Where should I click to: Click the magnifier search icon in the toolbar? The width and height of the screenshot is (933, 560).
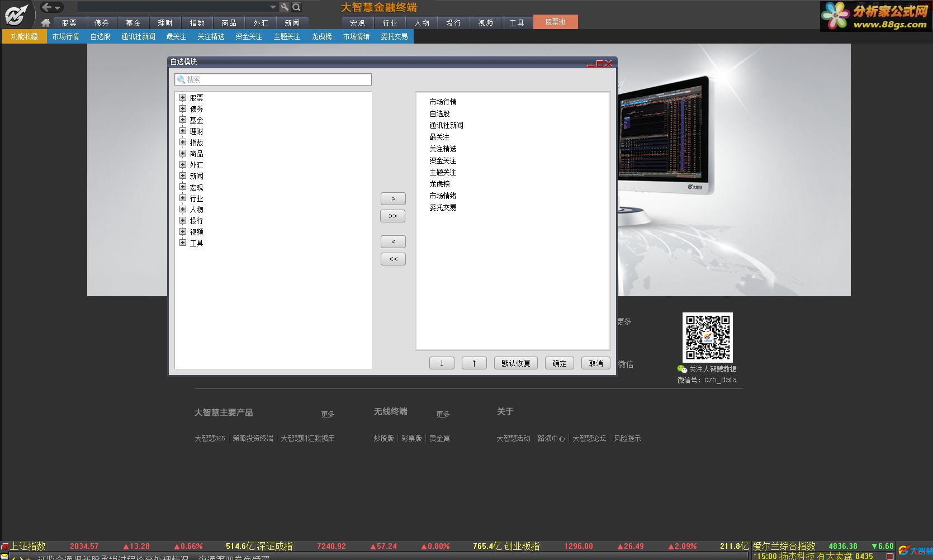296,7
